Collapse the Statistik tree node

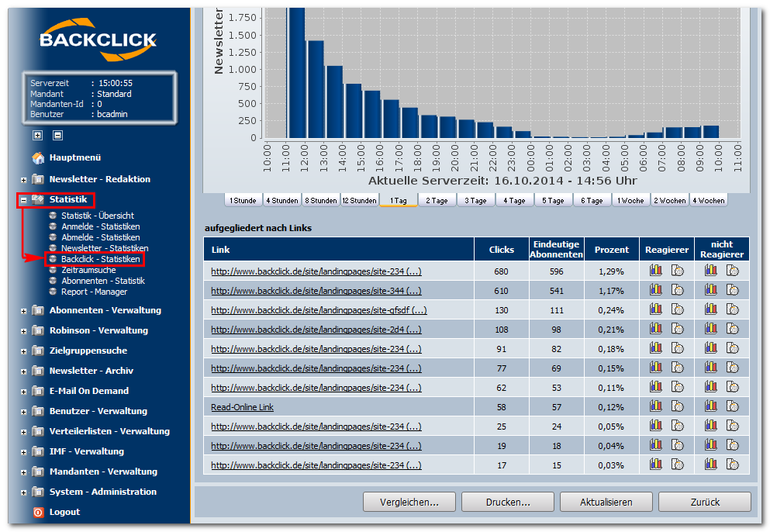[x=24, y=200]
